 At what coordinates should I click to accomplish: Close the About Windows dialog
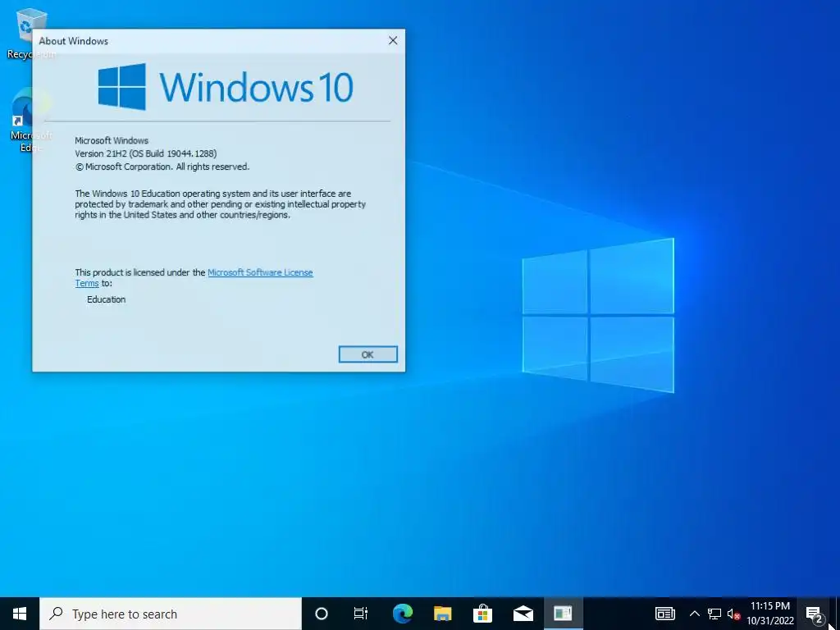(x=393, y=41)
